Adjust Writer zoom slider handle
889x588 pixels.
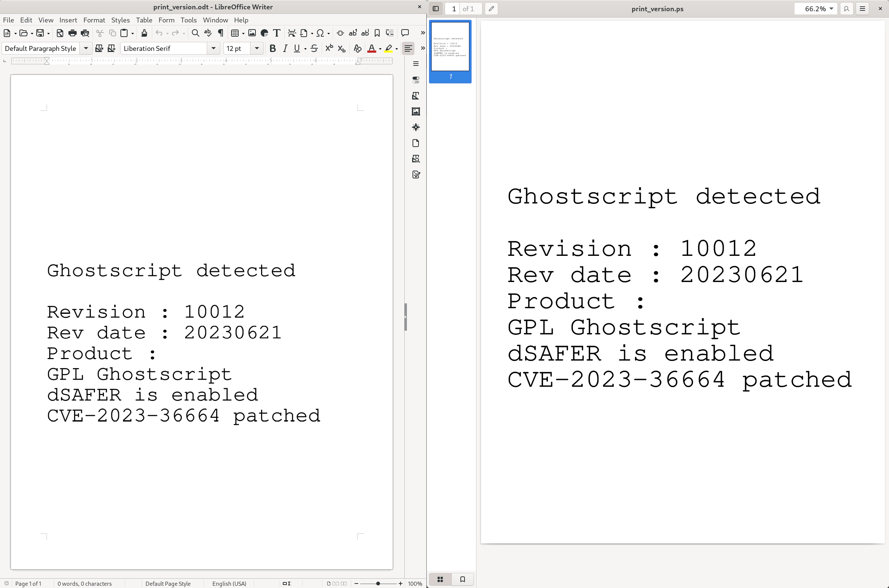(378, 584)
